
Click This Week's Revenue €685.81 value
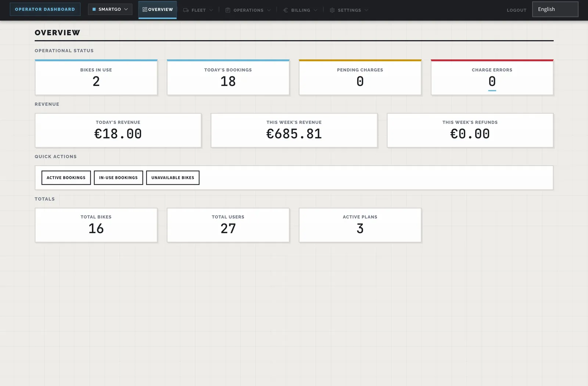294,134
